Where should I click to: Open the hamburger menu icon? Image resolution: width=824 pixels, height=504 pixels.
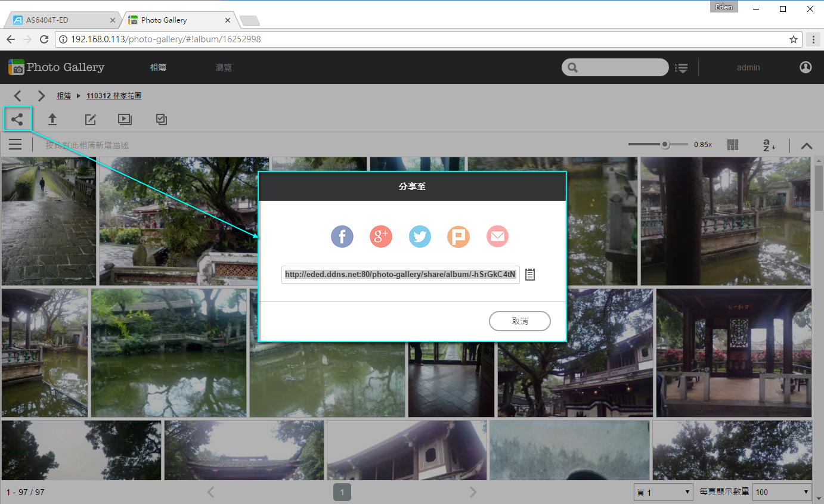[x=16, y=144]
